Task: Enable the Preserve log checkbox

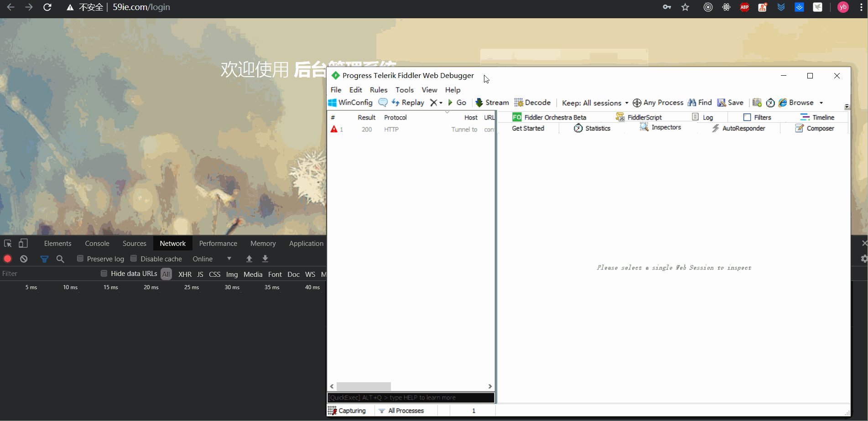Action: pyautogui.click(x=80, y=259)
